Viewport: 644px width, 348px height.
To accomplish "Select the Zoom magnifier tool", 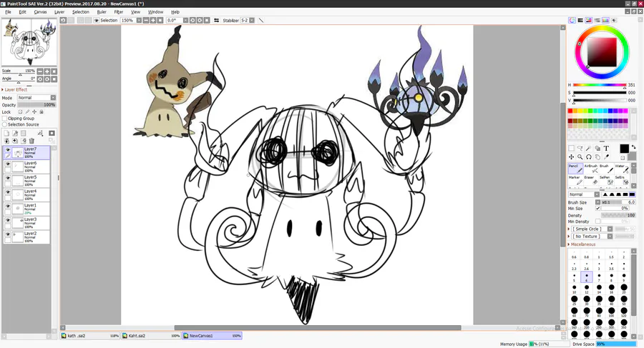I will [x=580, y=156].
